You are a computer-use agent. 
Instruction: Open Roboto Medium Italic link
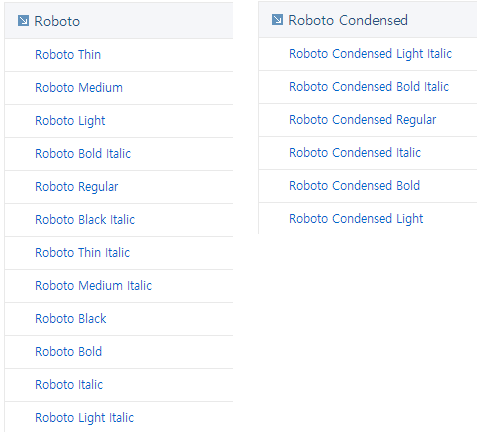(x=94, y=286)
